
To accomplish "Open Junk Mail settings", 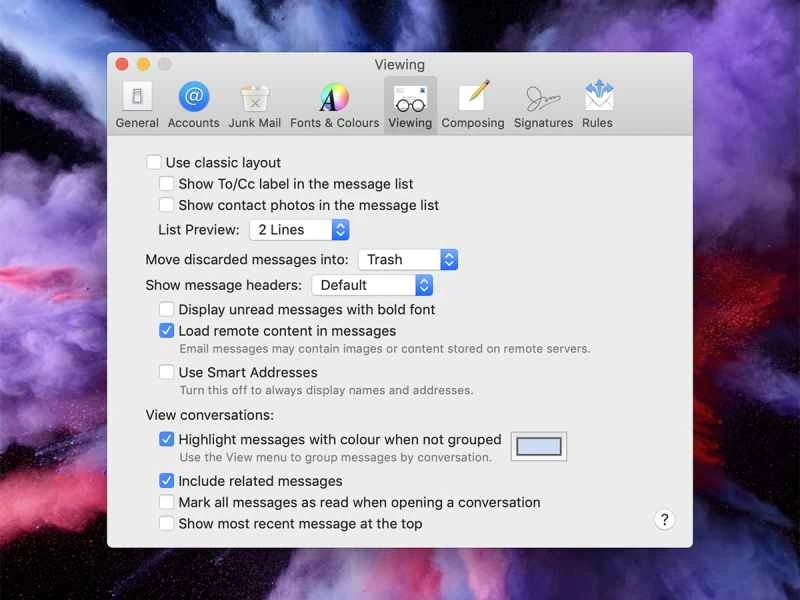I will pyautogui.click(x=254, y=100).
